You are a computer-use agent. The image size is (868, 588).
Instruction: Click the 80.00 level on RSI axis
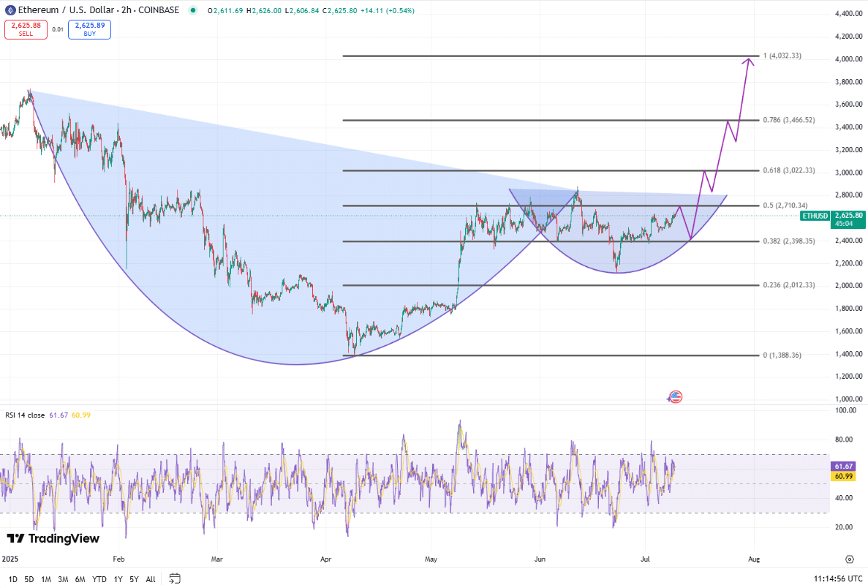[845, 440]
